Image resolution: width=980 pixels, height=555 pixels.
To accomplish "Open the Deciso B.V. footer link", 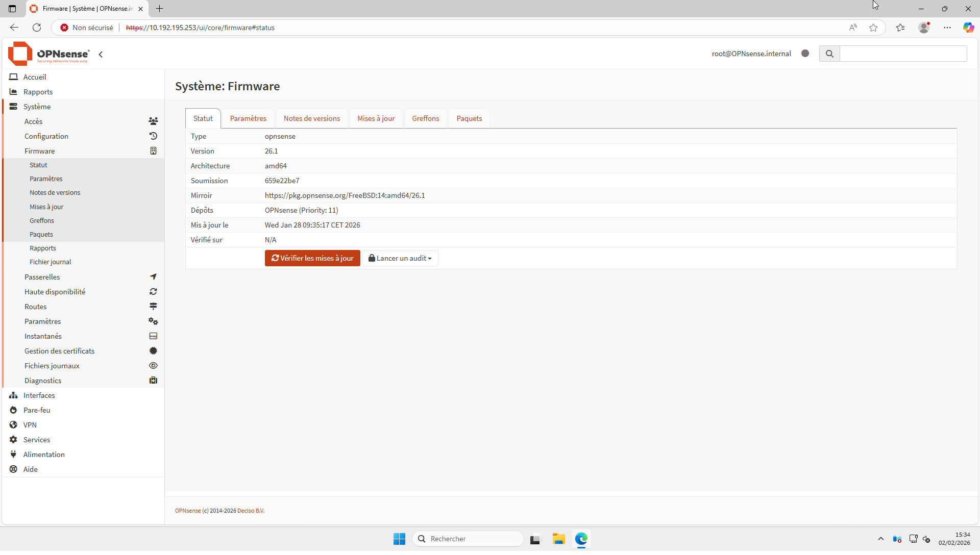I will [251, 511].
